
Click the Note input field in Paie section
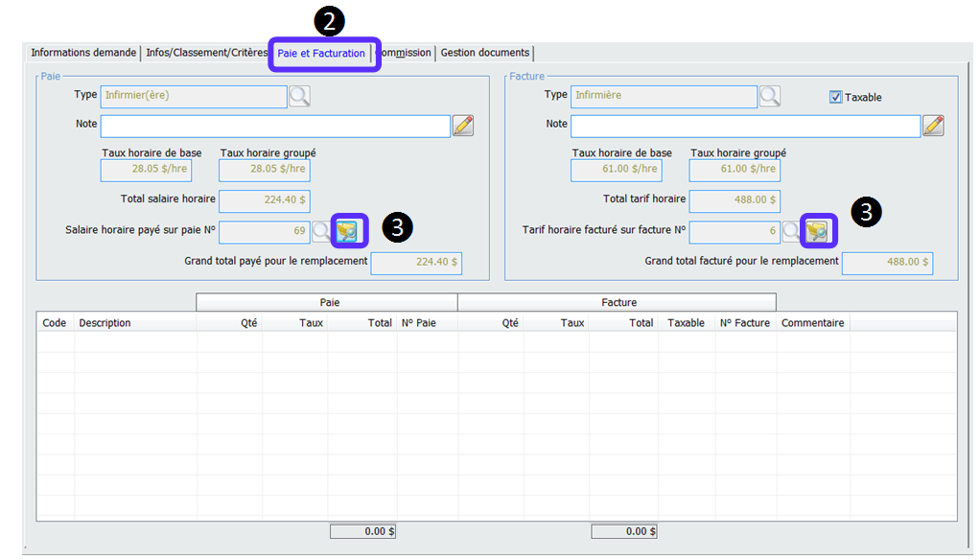(x=275, y=126)
